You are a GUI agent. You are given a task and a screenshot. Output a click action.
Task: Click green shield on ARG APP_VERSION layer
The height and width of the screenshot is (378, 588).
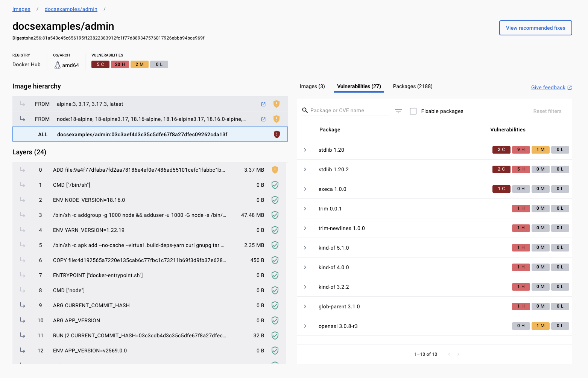pos(275,320)
